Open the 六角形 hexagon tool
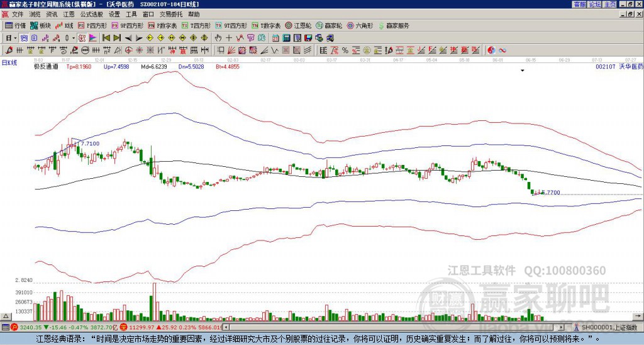Screen dimensions: 644x345 pos(360,25)
